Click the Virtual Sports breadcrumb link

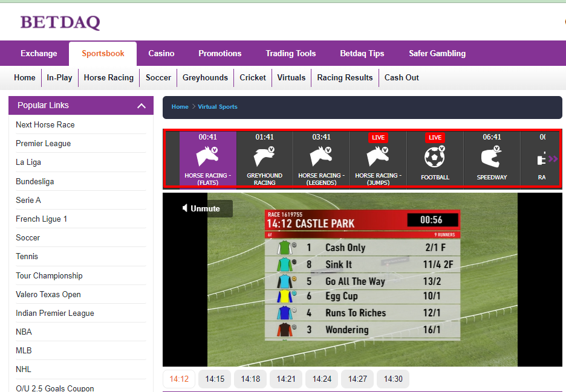(x=218, y=107)
